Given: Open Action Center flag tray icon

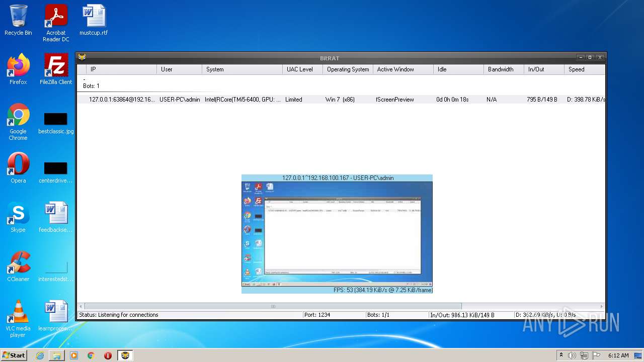Looking at the screenshot, I should (x=596, y=355).
